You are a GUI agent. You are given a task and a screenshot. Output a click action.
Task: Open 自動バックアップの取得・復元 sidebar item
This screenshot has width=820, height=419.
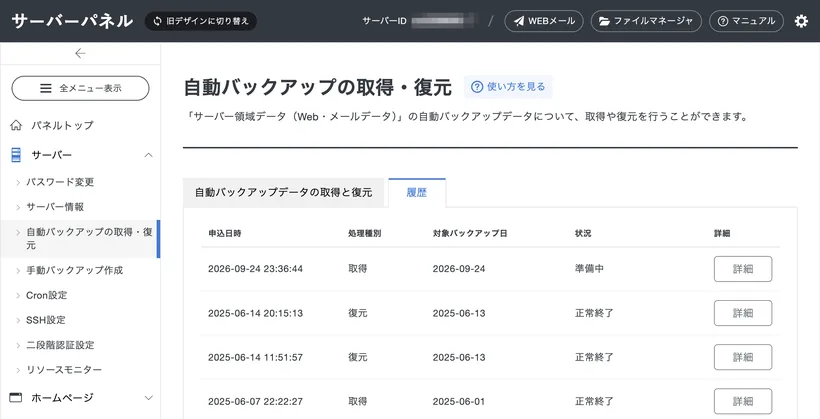point(80,239)
